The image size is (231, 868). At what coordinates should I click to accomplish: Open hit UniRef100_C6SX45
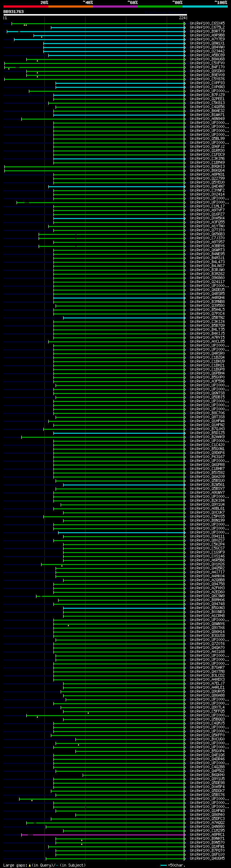tap(207, 23)
